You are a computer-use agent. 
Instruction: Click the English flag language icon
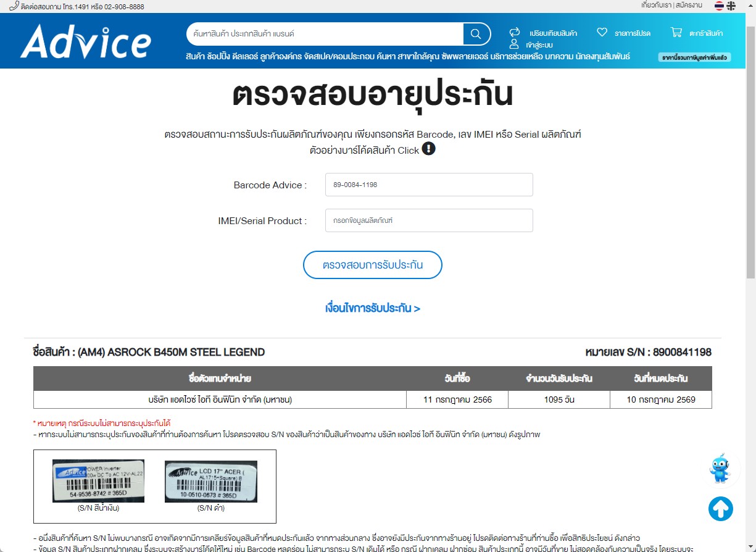tap(731, 6)
